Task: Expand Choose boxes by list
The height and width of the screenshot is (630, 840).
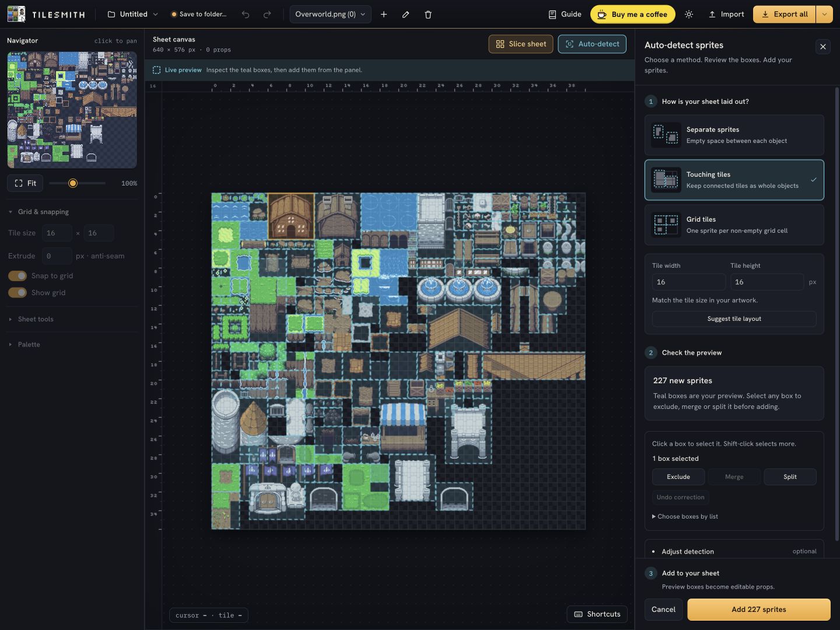Action: [x=685, y=516]
